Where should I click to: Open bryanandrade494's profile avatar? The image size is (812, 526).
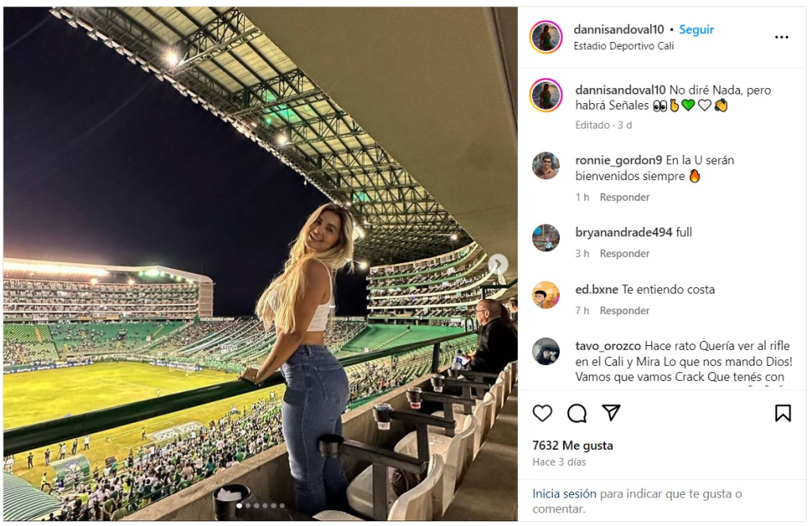coord(546,238)
